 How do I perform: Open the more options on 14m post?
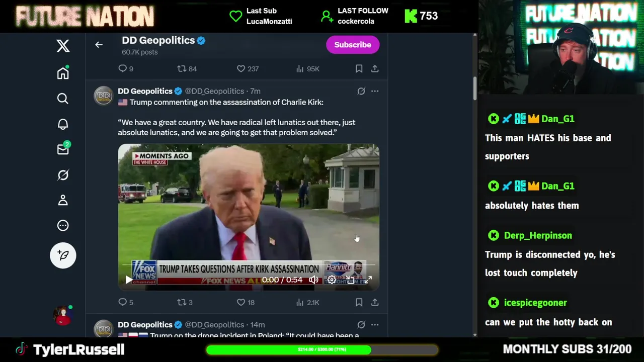click(375, 325)
